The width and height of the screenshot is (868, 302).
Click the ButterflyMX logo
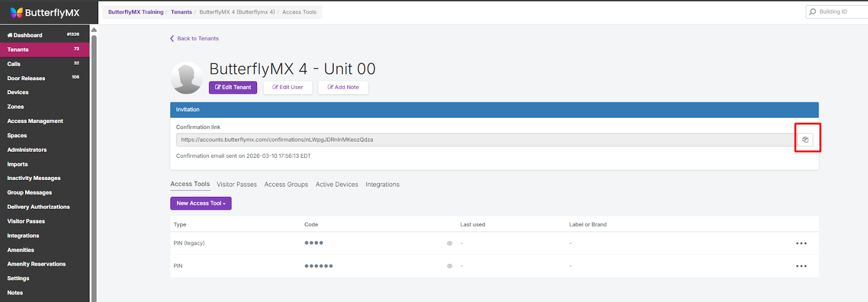coord(44,12)
